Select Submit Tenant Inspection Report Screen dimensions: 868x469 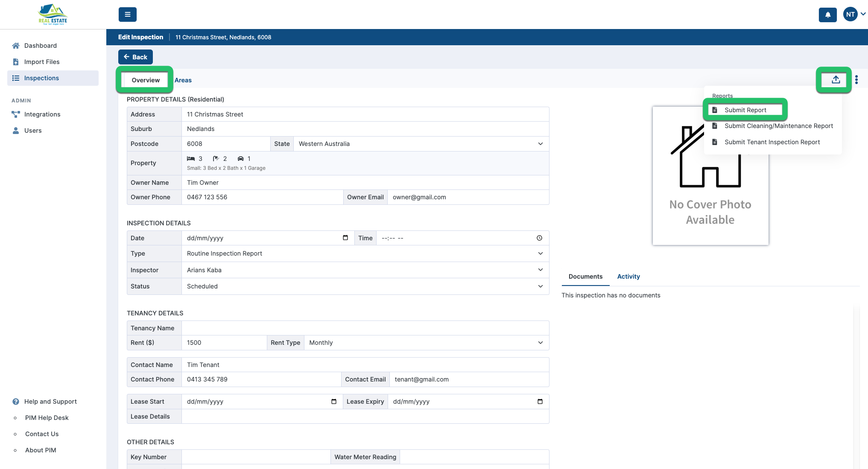pos(772,142)
